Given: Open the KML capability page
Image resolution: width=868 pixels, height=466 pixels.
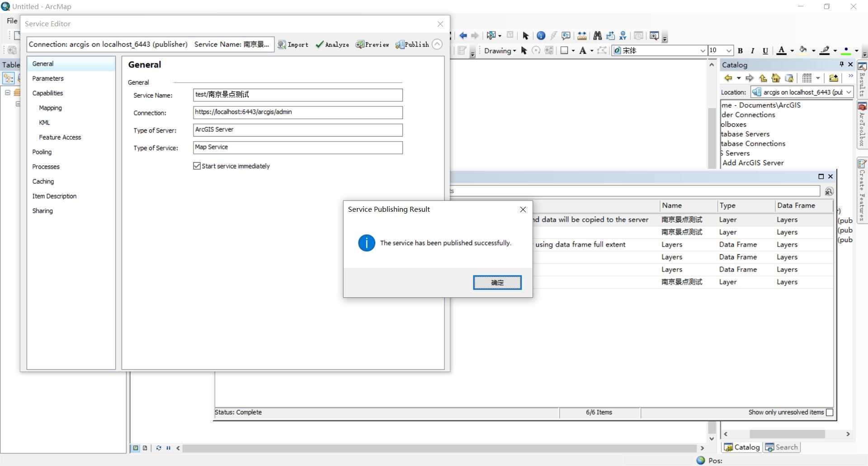Looking at the screenshot, I should point(44,123).
